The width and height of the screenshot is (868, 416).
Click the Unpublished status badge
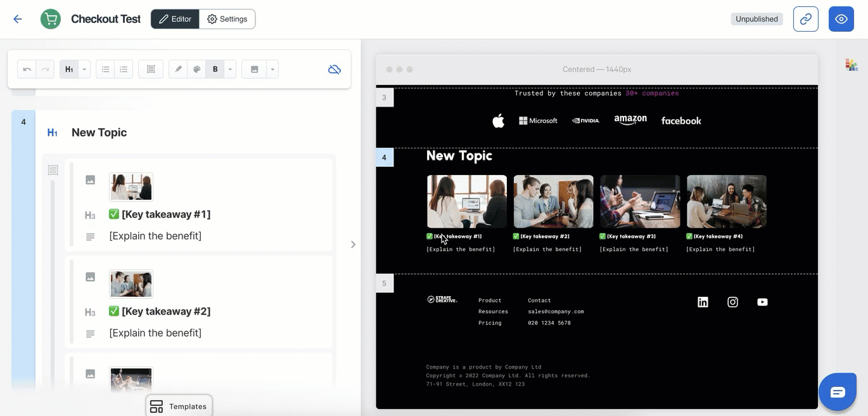click(x=756, y=19)
